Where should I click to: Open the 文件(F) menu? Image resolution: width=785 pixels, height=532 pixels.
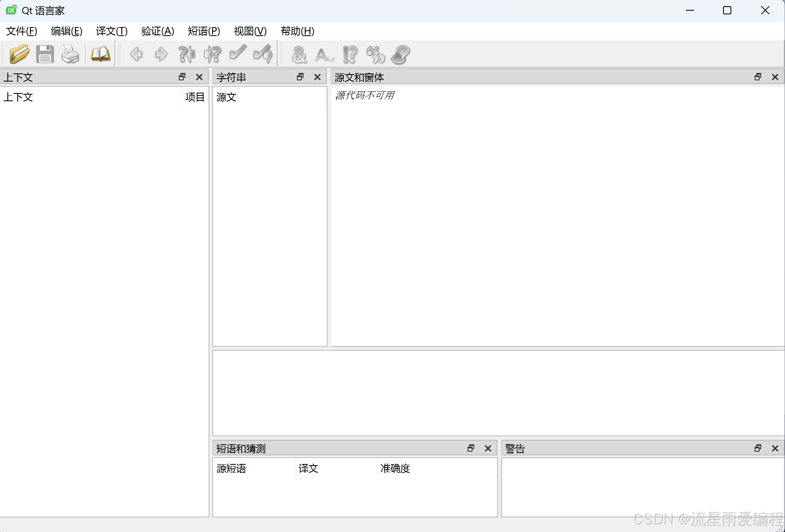[22, 31]
